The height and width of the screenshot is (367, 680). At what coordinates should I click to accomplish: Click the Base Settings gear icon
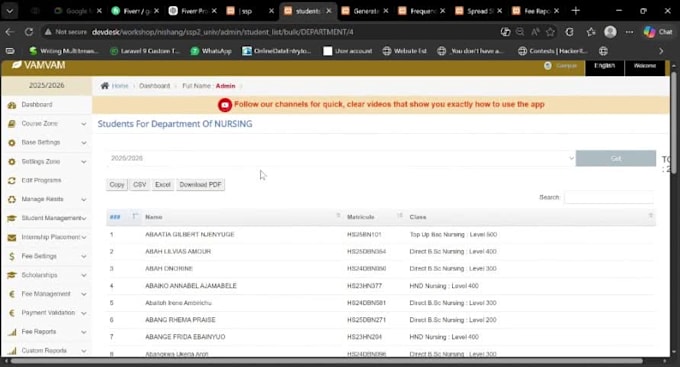12,143
